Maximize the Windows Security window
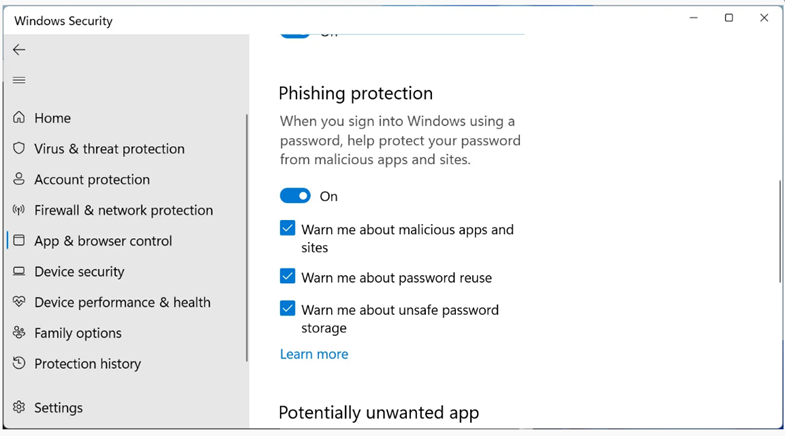Screen dimensions: 785x436 click(x=729, y=18)
